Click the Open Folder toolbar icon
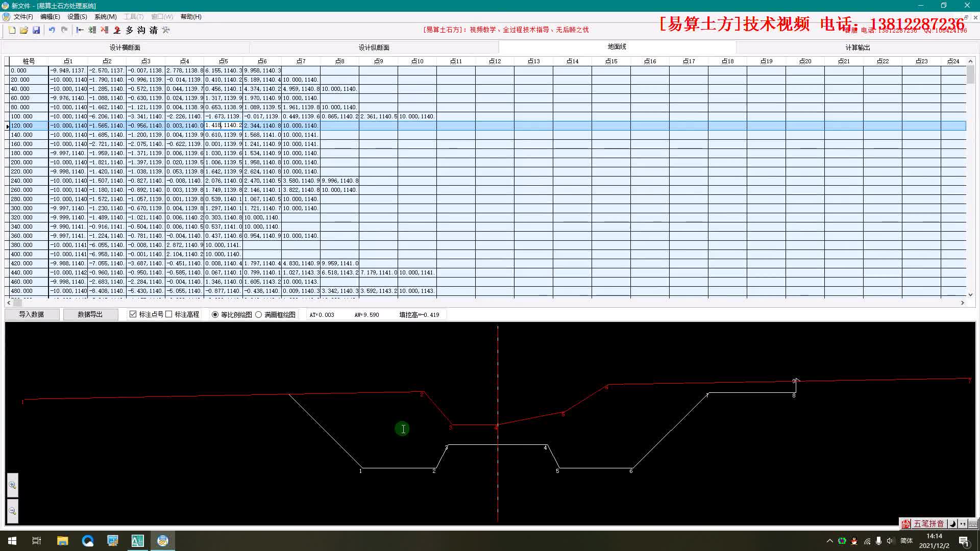The height and width of the screenshot is (551, 980). (23, 30)
